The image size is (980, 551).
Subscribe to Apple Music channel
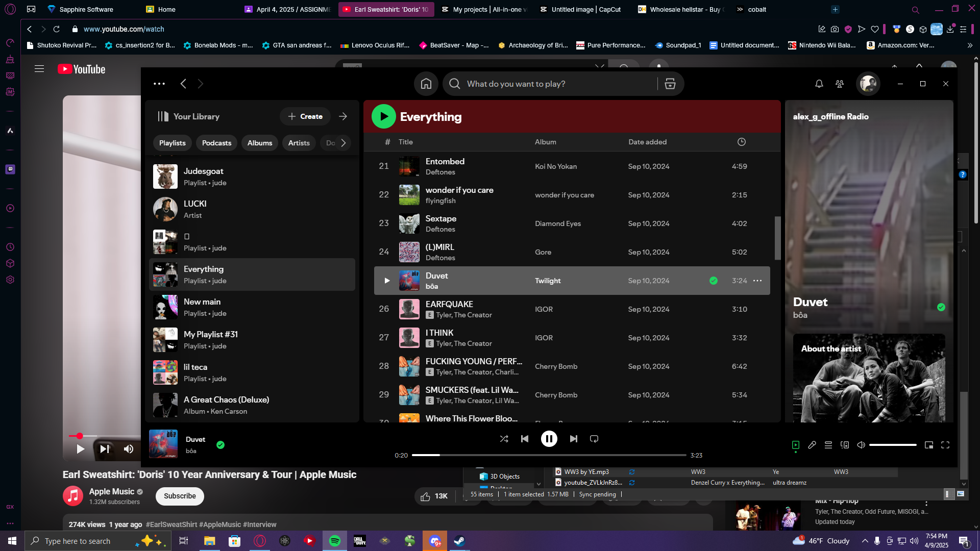180,496
